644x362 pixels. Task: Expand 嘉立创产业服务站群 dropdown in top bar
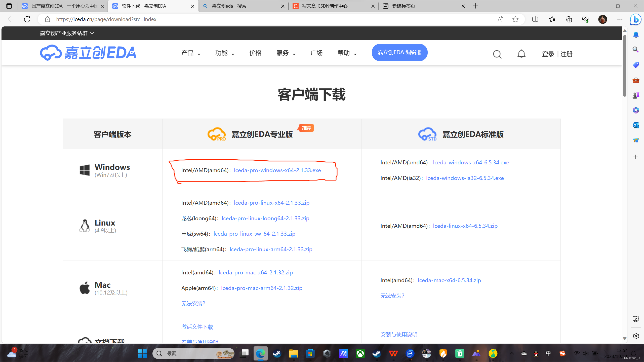coord(67,33)
